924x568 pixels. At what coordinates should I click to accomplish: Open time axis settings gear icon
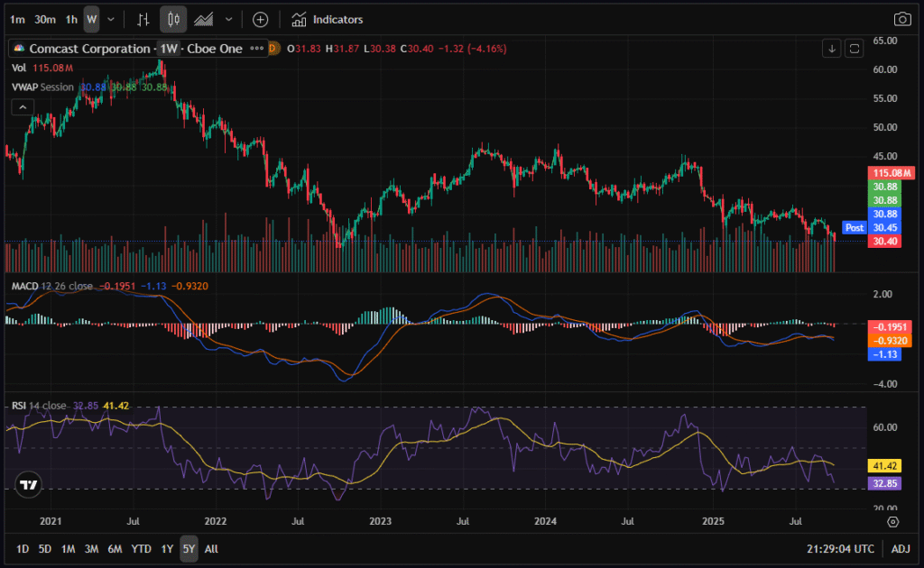892,521
